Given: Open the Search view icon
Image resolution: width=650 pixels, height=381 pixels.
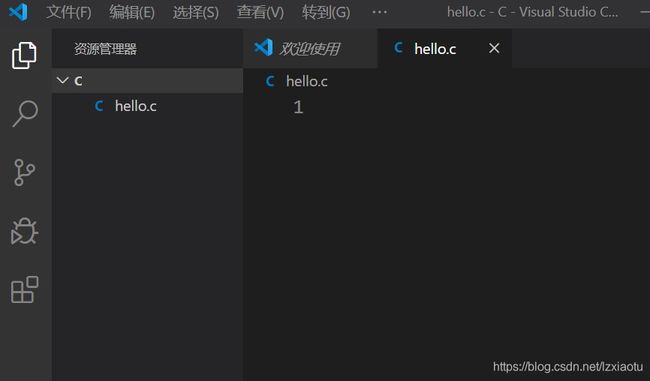Looking at the screenshot, I should [x=25, y=113].
